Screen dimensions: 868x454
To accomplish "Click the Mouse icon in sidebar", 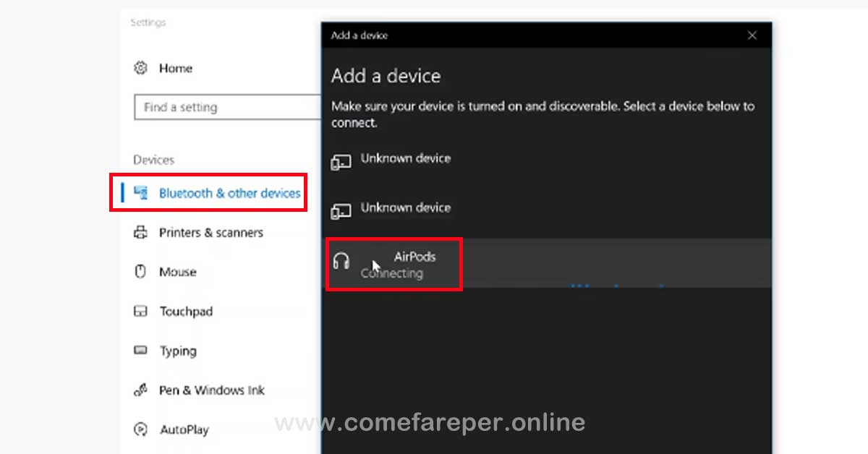I will click(140, 272).
